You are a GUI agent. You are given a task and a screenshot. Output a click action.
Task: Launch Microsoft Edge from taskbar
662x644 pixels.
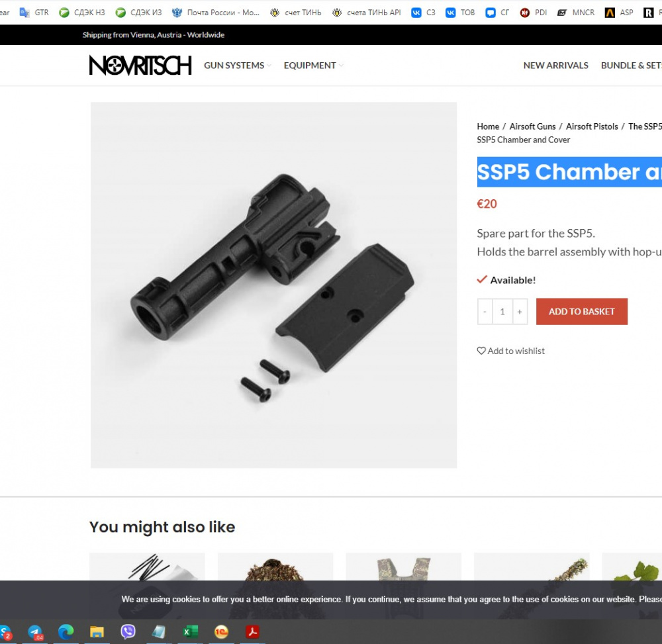66,632
